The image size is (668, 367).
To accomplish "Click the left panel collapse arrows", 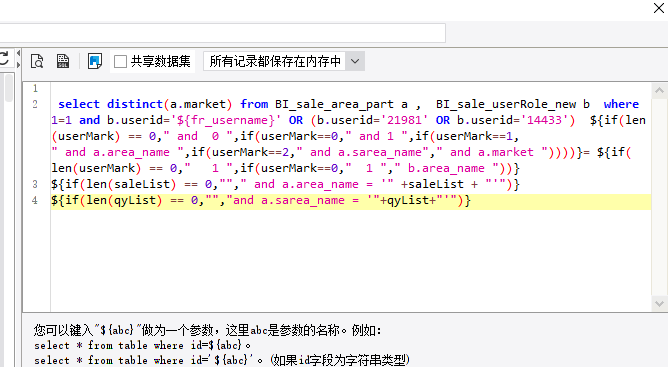I will click(x=18, y=59).
